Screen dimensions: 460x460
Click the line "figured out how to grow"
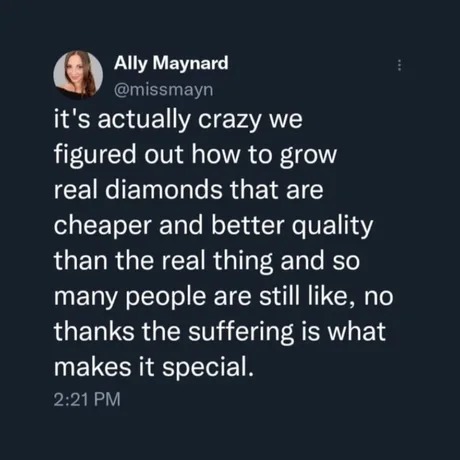tap(195, 155)
